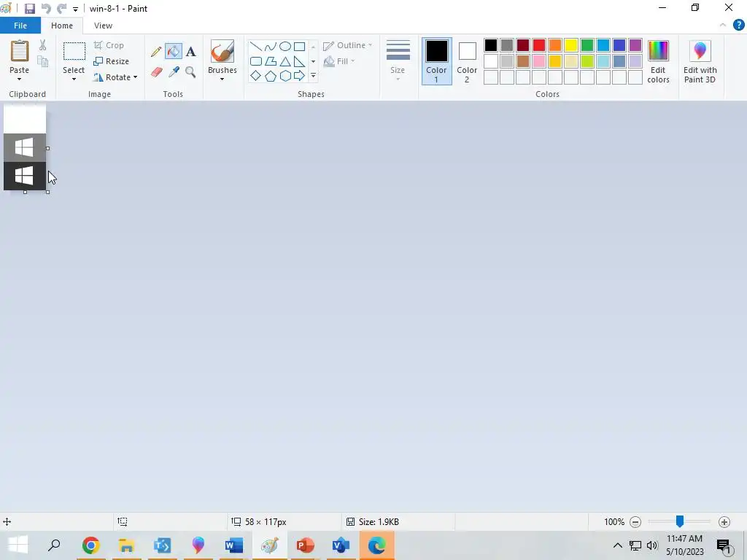
Task: Click the zoom in plus button
Action: pos(724,522)
